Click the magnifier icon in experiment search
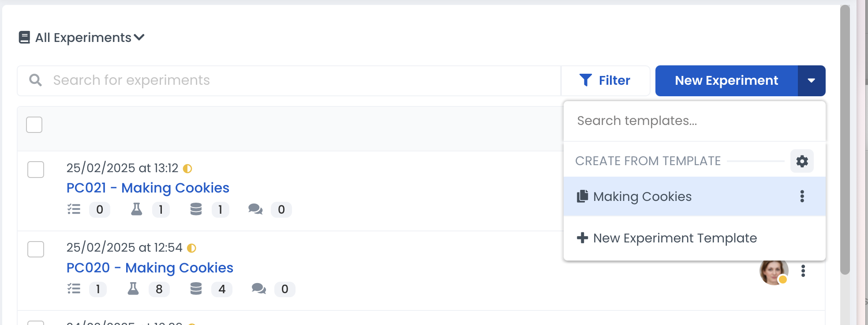The height and width of the screenshot is (325, 868). coord(35,80)
